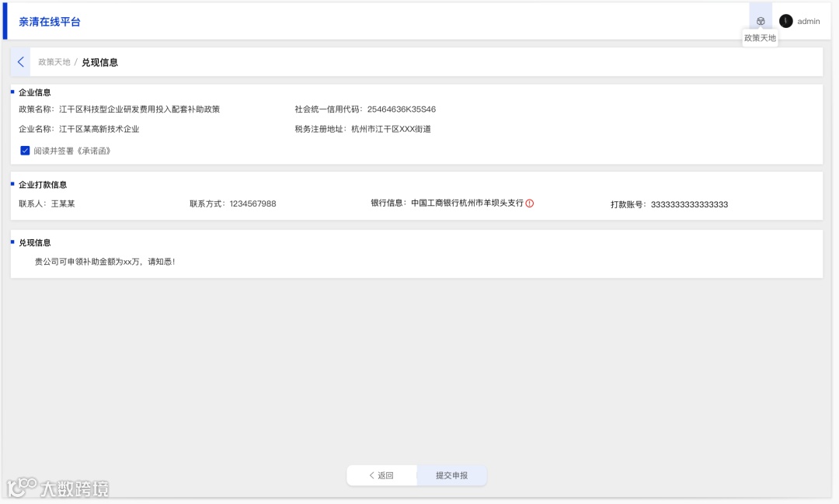Screen dimensions: 839x504
Task: Go back with the breadcrumb arrow
Action: 20,62
